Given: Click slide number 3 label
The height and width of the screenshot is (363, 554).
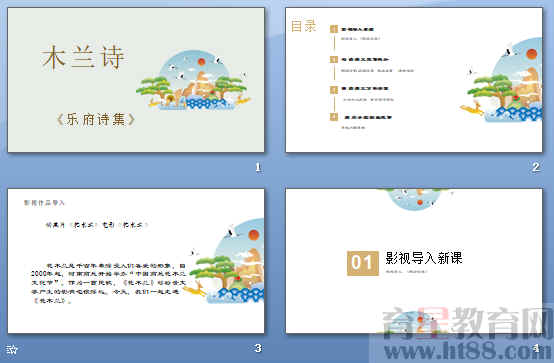Looking at the screenshot, I should (x=258, y=348).
